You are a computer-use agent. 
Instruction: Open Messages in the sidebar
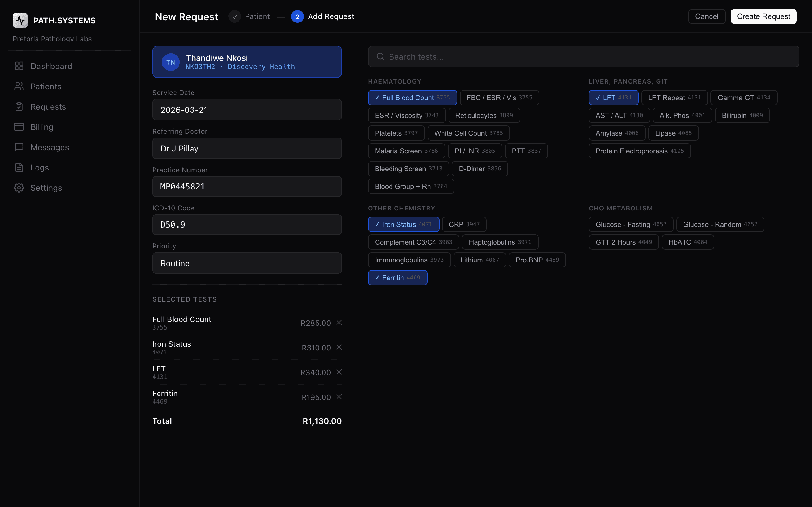click(50, 147)
